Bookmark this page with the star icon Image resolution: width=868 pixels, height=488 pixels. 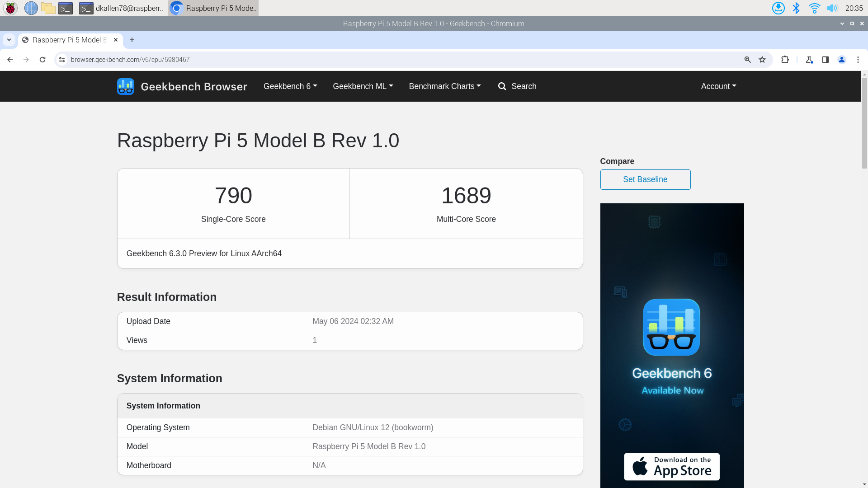[762, 60]
